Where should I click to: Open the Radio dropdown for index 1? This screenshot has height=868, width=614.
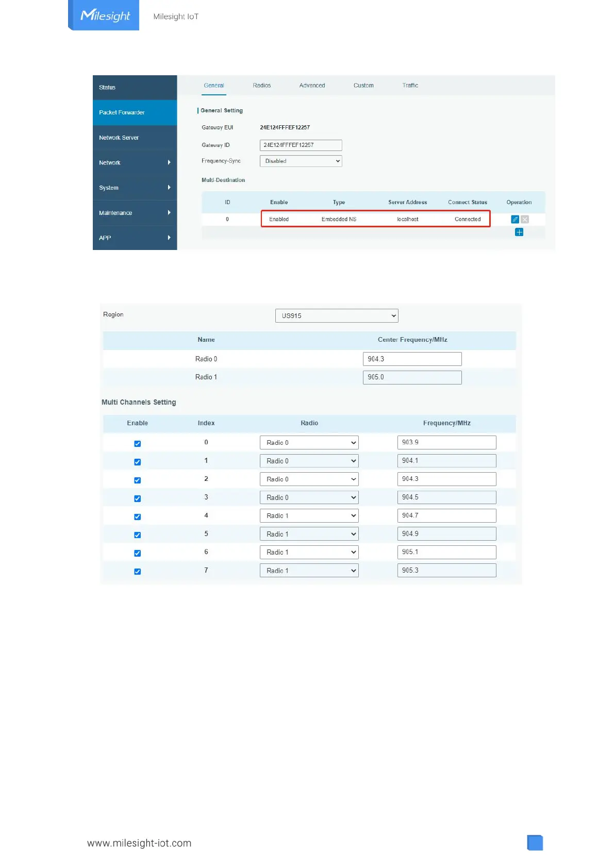[309, 461]
